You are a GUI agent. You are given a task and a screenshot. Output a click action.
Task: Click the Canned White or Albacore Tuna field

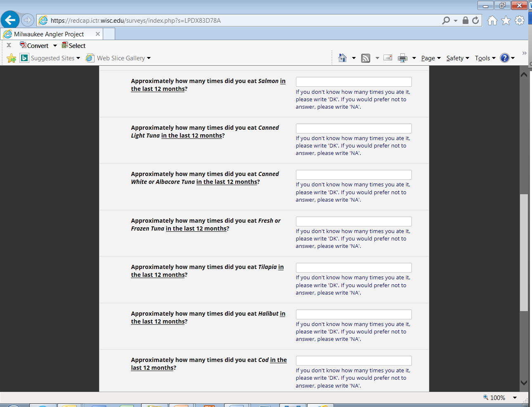[x=354, y=175]
